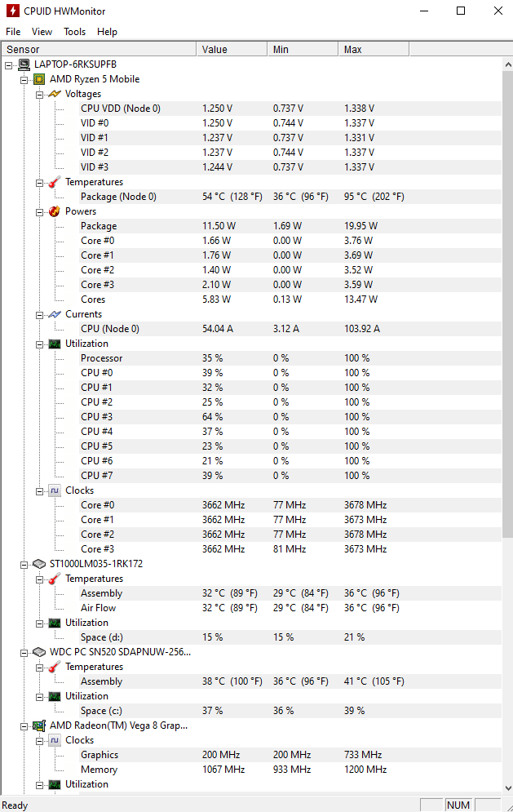Click the Sensor column header
Viewport: 513px width, 812px height.
(99, 49)
